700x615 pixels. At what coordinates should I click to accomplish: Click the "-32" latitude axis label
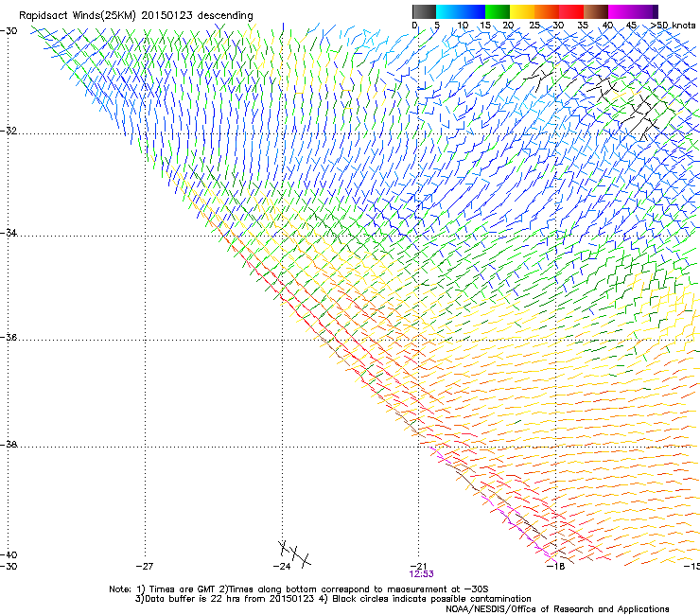(x=9, y=131)
